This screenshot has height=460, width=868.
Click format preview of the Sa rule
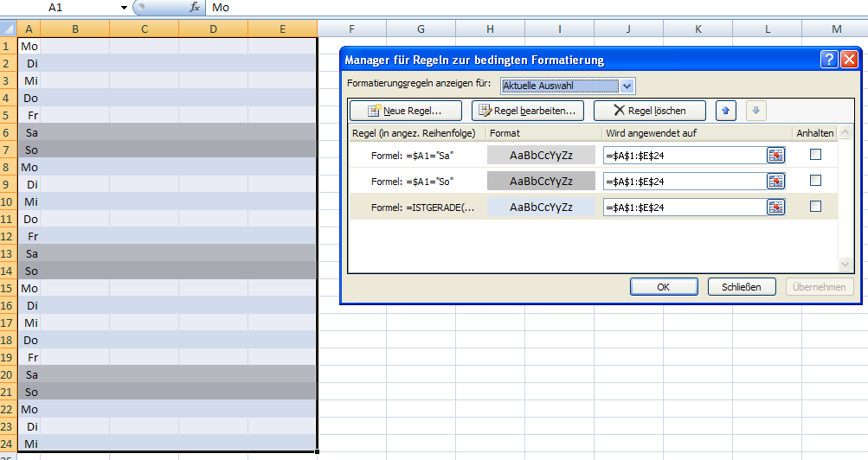click(x=541, y=156)
